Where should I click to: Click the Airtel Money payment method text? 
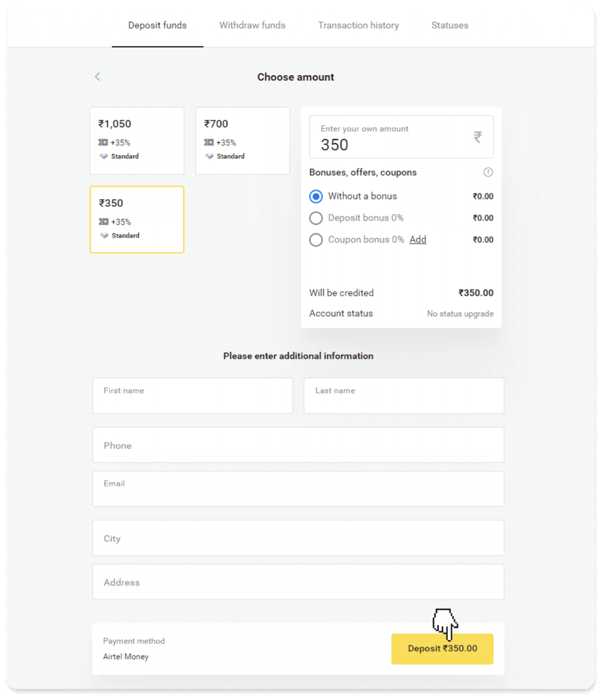click(126, 656)
